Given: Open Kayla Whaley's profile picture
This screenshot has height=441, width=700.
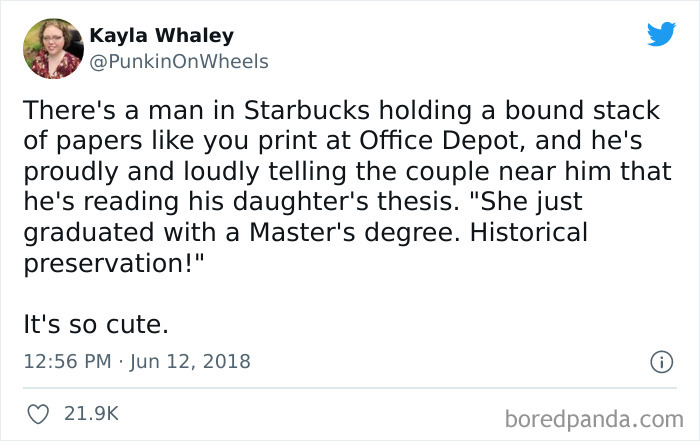Looking at the screenshot, I should pos(51,47).
